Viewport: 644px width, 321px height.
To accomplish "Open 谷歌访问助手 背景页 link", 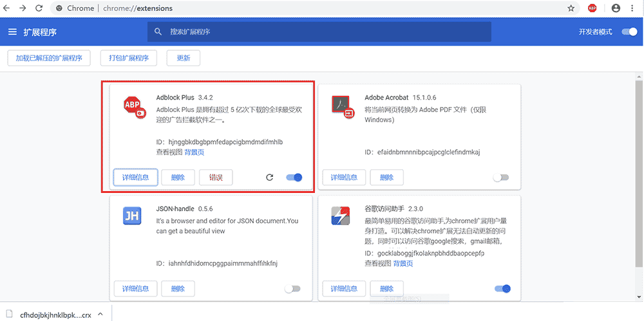I will (x=403, y=264).
